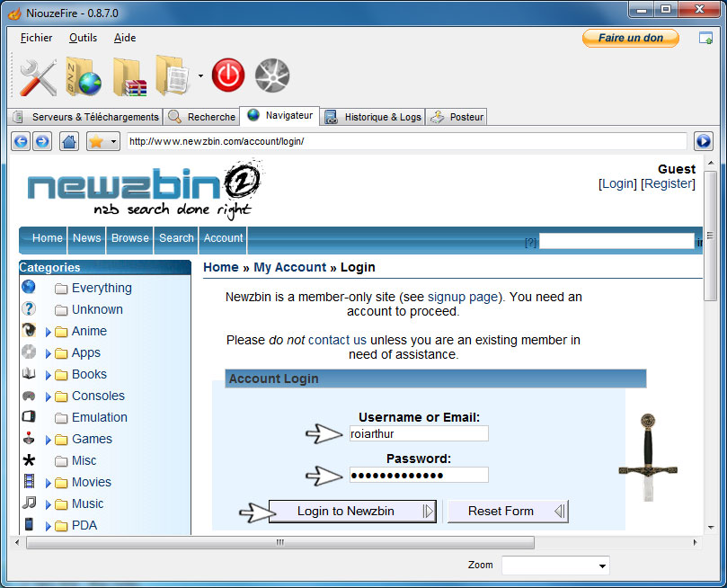Click the NZB folder with globe icon

click(x=83, y=76)
